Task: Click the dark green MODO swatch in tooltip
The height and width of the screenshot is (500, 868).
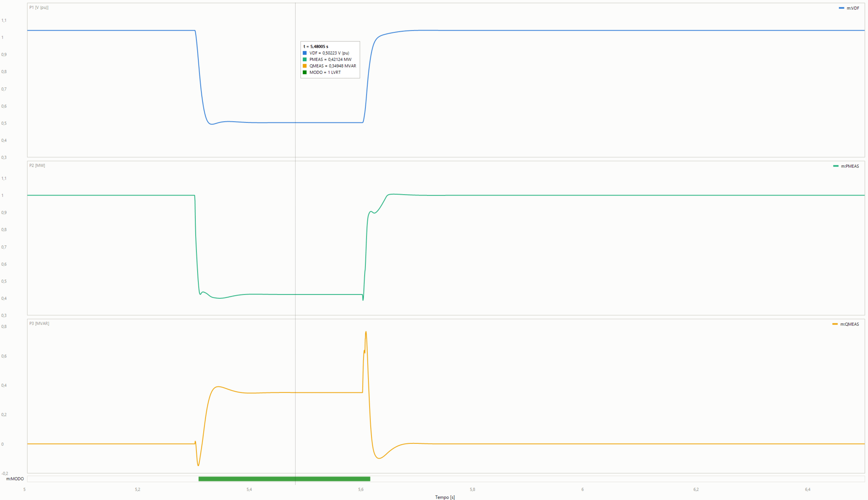Action: click(x=305, y=72)
